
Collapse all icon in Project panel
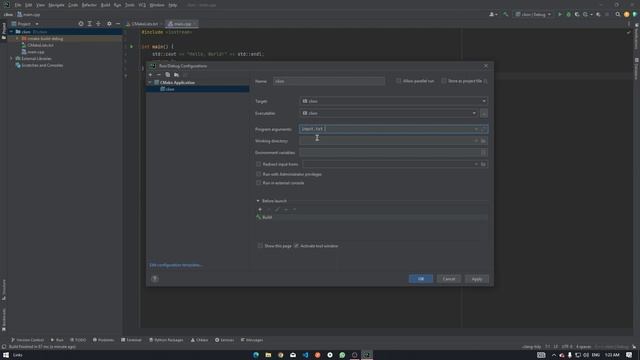tap(98, 24)
